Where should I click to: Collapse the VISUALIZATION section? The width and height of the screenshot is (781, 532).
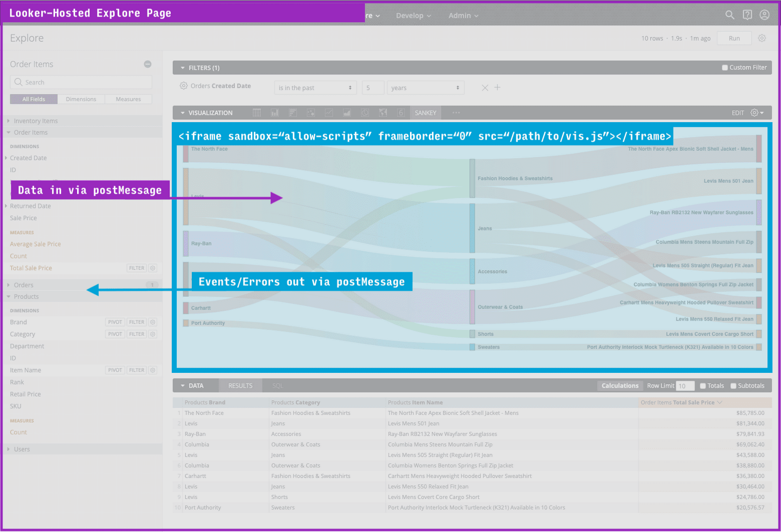[x=183, y=113]
